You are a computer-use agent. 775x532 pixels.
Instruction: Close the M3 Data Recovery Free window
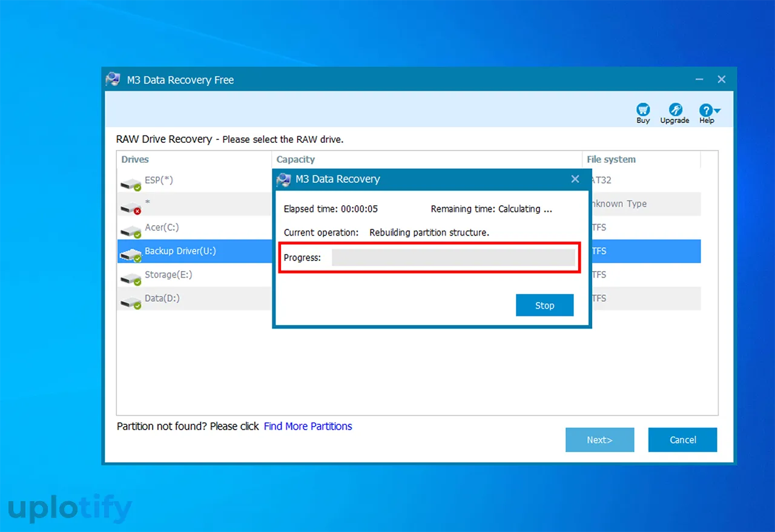coord(721,79)
